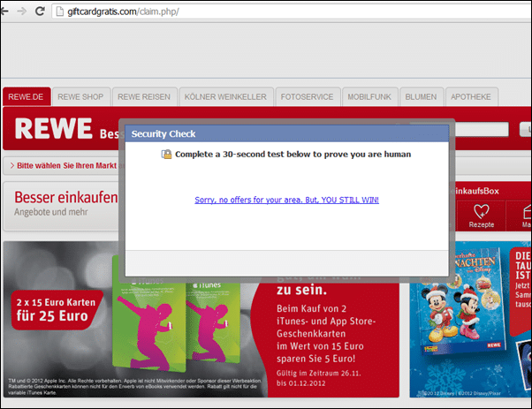The image size is (532, 409).
Task: Click the Disney Mickey sticker album image
Action: click(463, 304)
